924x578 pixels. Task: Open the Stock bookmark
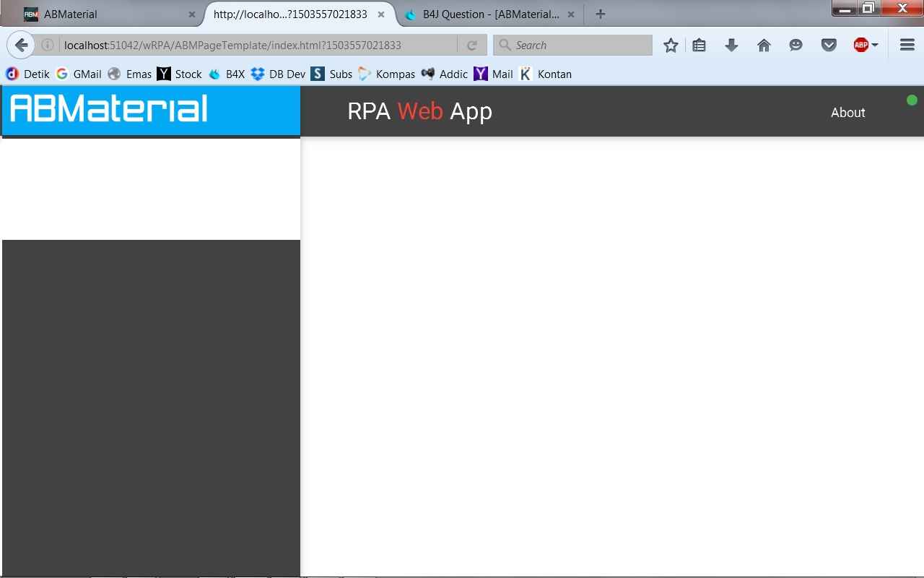point(180,74)
